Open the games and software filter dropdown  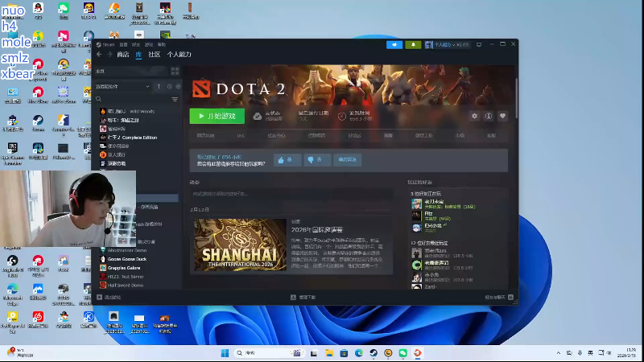122,87
